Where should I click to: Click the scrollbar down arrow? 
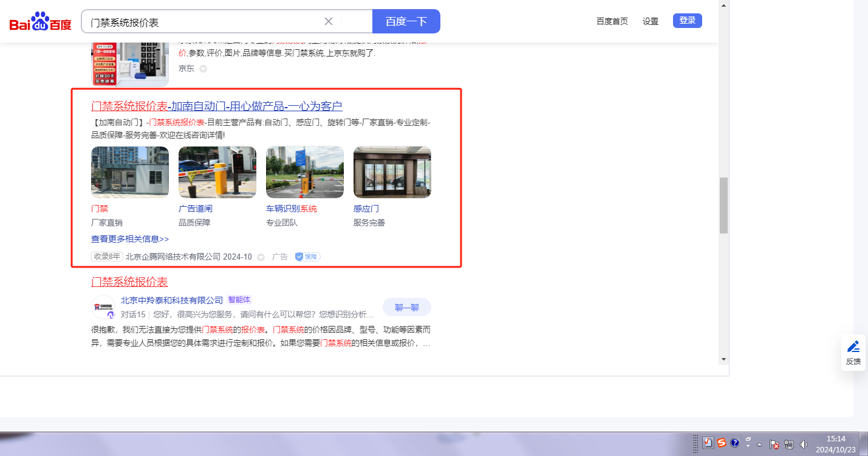(723, 359)
